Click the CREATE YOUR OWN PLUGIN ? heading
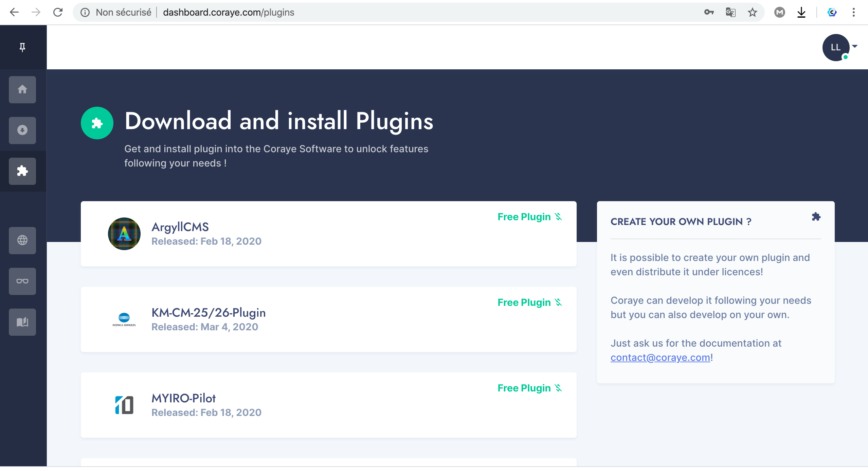 [x=681, y=222]
